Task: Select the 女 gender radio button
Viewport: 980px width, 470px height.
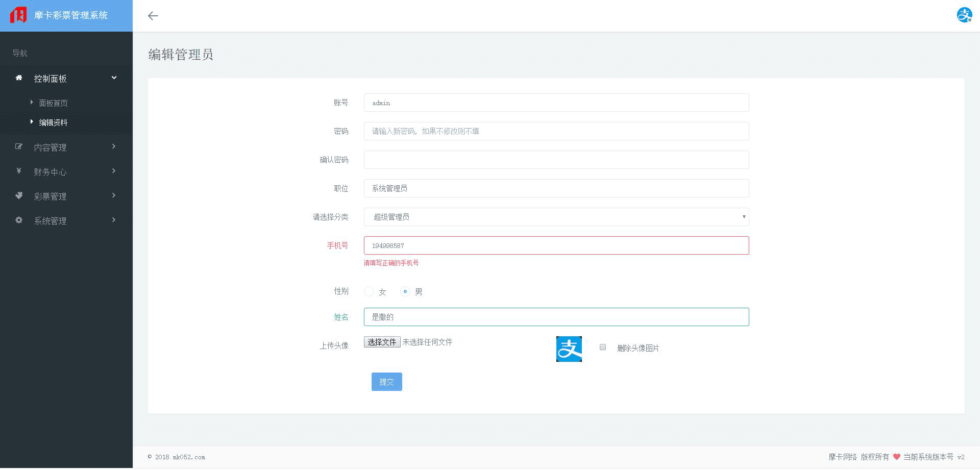Action: pyautogui.click(x=369, y=291)
